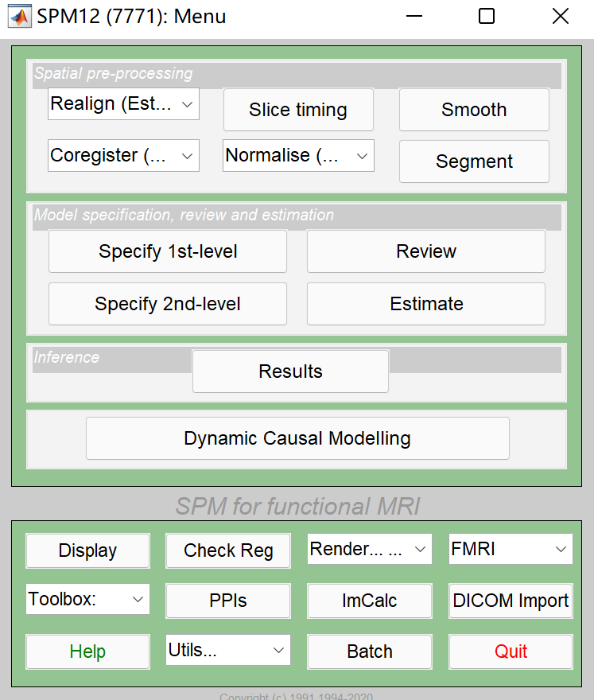Click the Segment button
This screenshot has height=700, width=594.
click(x=474, y=161)
